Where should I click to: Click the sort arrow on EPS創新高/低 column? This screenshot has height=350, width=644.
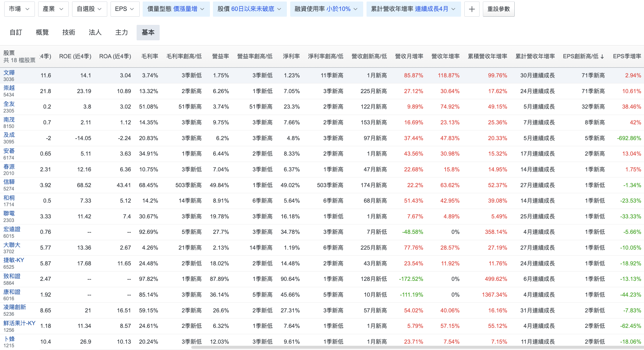tap(602, 56)
